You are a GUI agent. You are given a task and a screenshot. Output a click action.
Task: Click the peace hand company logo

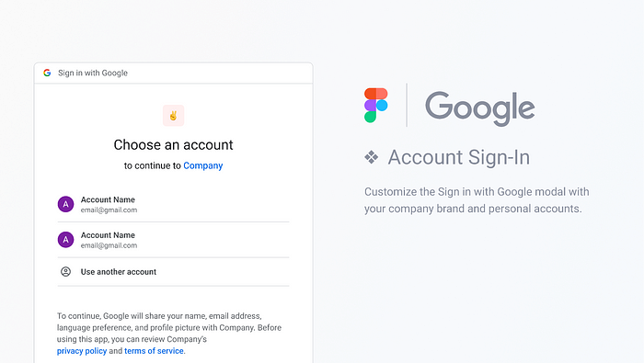click(x=173, y=116)
